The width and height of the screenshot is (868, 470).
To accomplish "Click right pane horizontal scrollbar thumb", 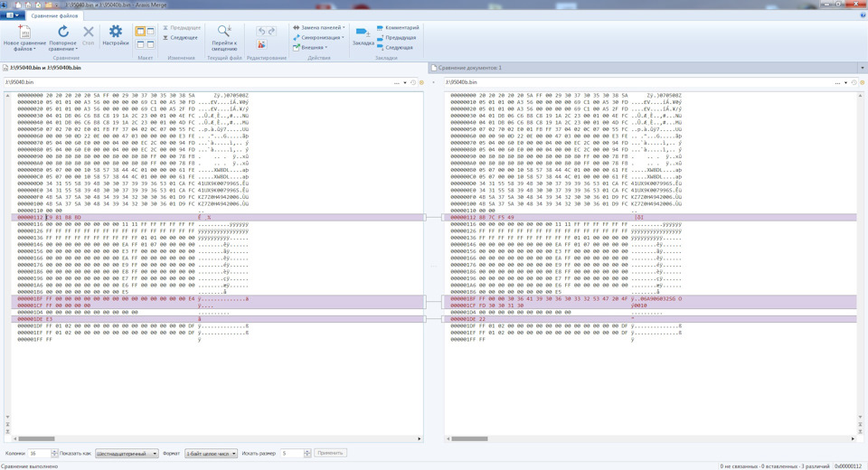I will click(469, 439).
